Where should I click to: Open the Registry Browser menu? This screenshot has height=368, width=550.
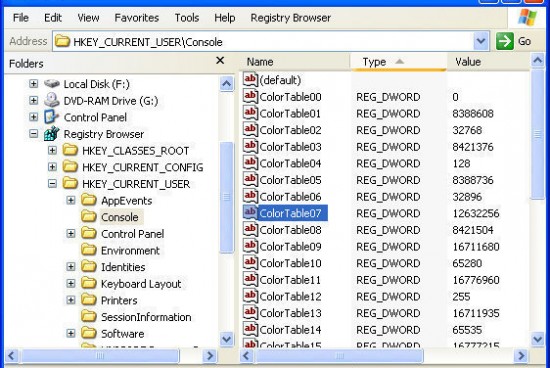point(290,18)
